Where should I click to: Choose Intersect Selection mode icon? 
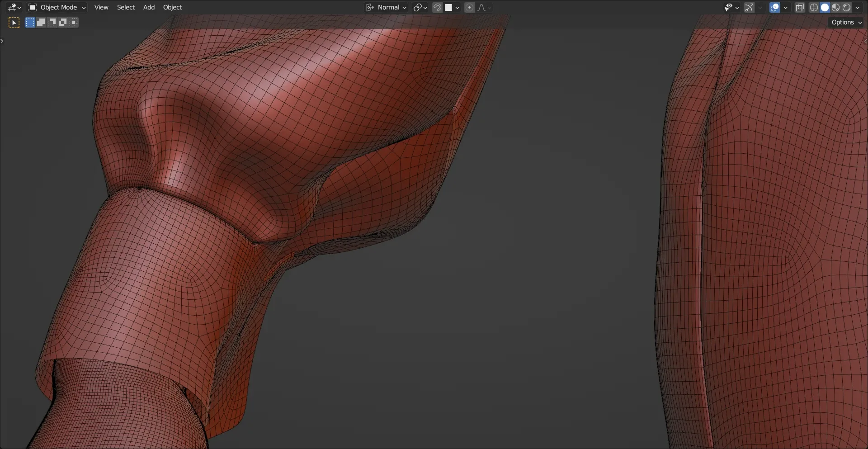[x=73, y=22]
